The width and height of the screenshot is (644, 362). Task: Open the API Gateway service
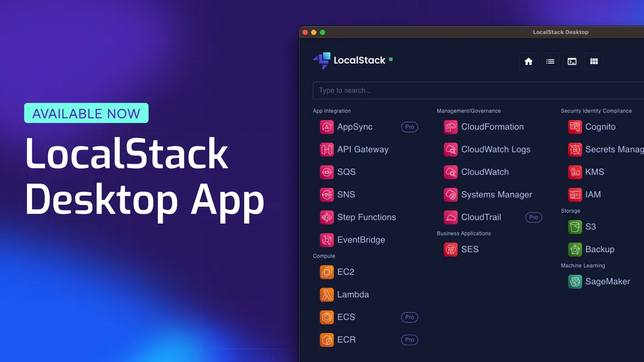coord(362,149)
